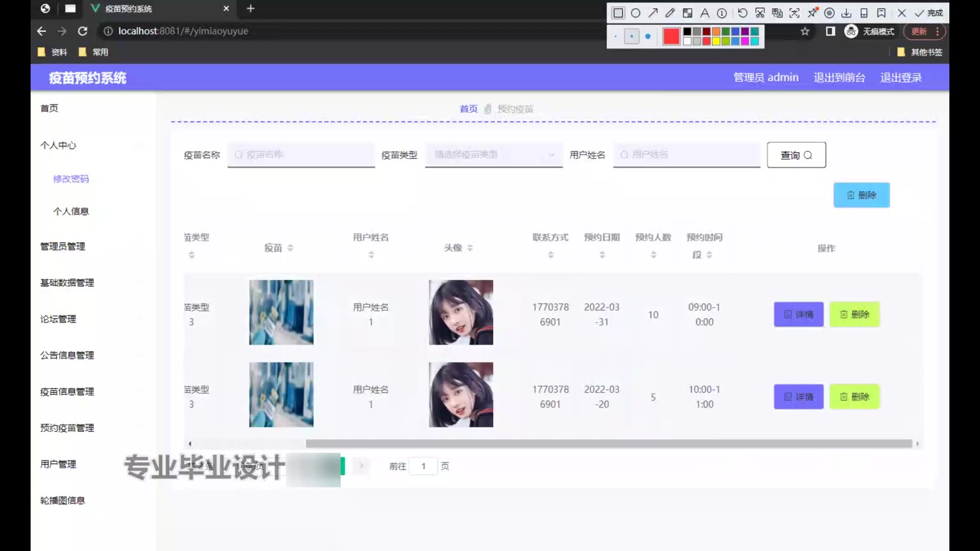Select the text annotation tool

705,13
